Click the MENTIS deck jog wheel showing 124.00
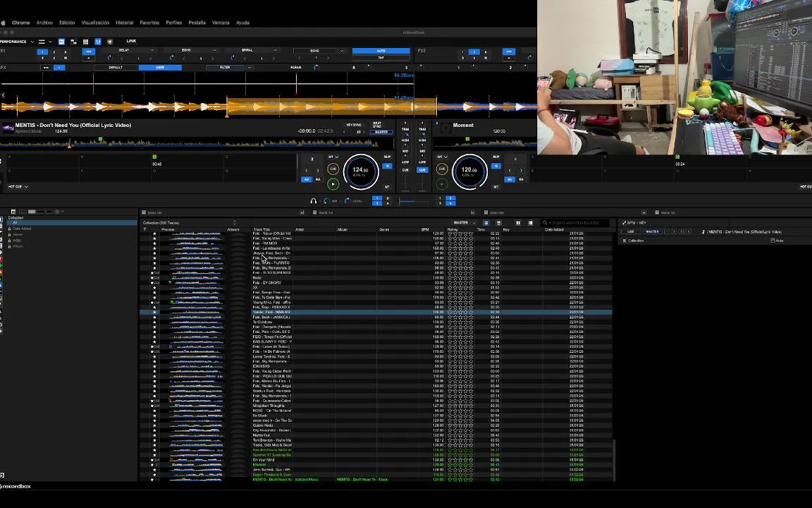 361,171
